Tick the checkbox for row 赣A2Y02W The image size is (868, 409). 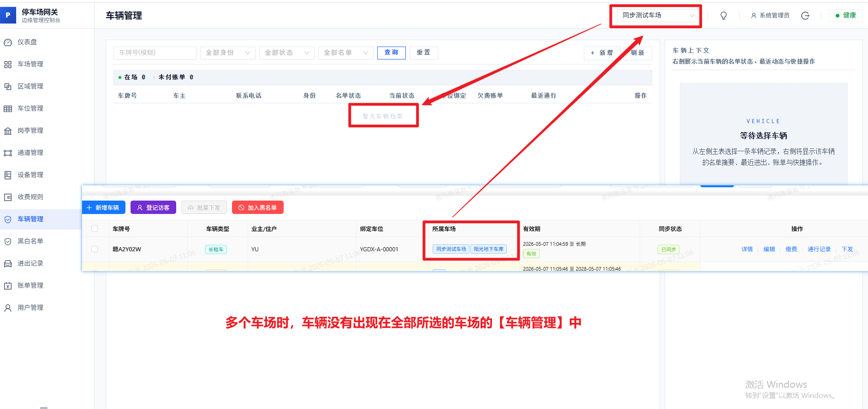[x=95, y=249]
